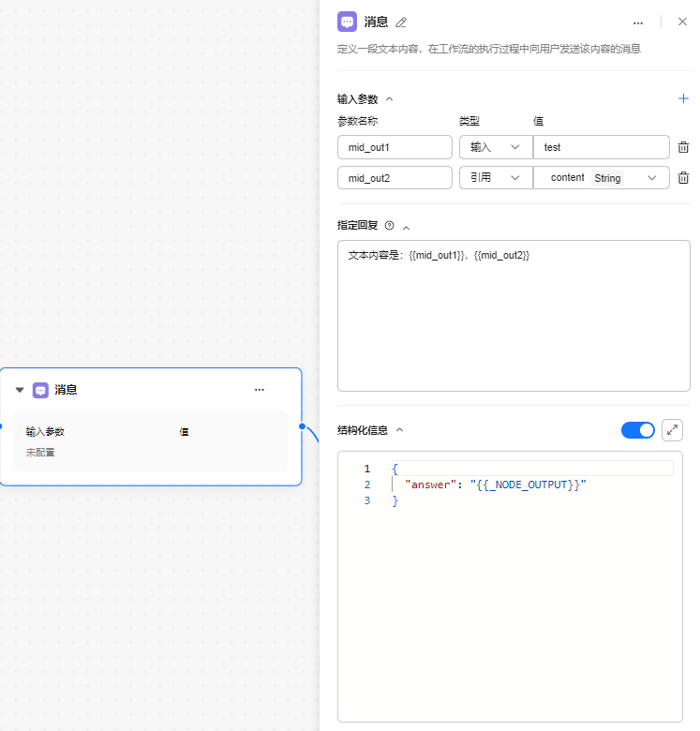Close the 消息 configuration panel

(x=682, y=22)
